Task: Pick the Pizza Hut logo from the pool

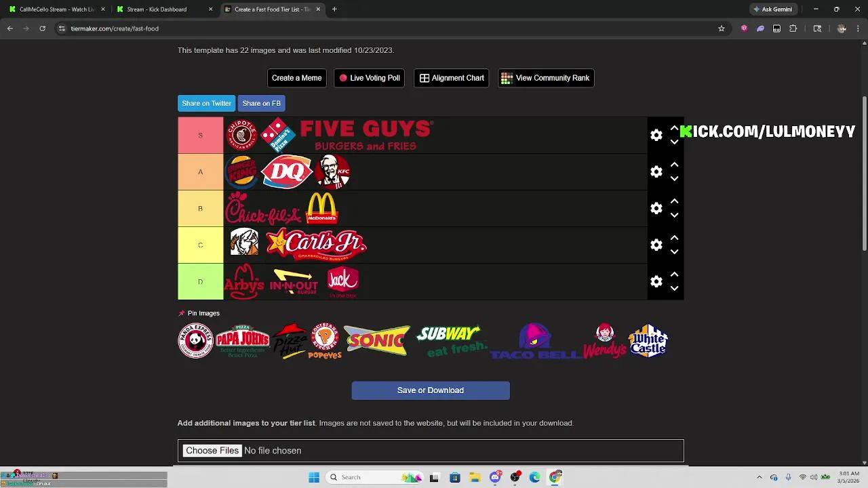Action: [290, 341]
